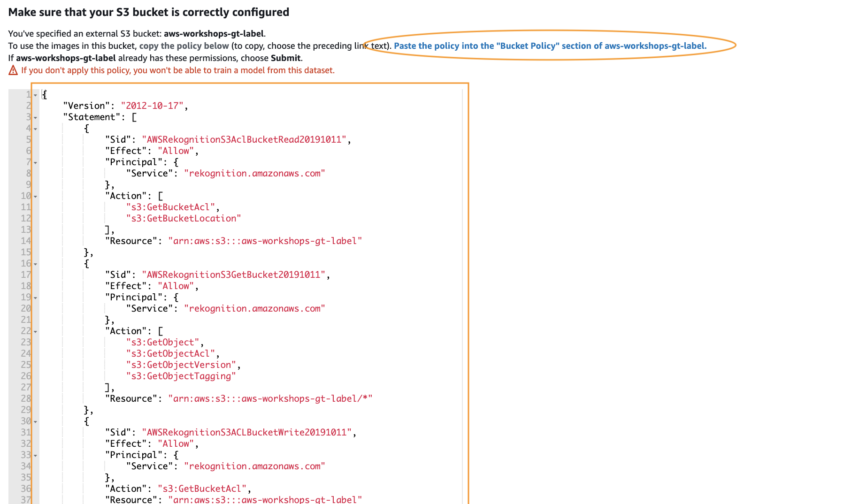Select the "AWSRekognitionS3GetBucket20191011" Sid value
The image size is (844, 504).
234,275
